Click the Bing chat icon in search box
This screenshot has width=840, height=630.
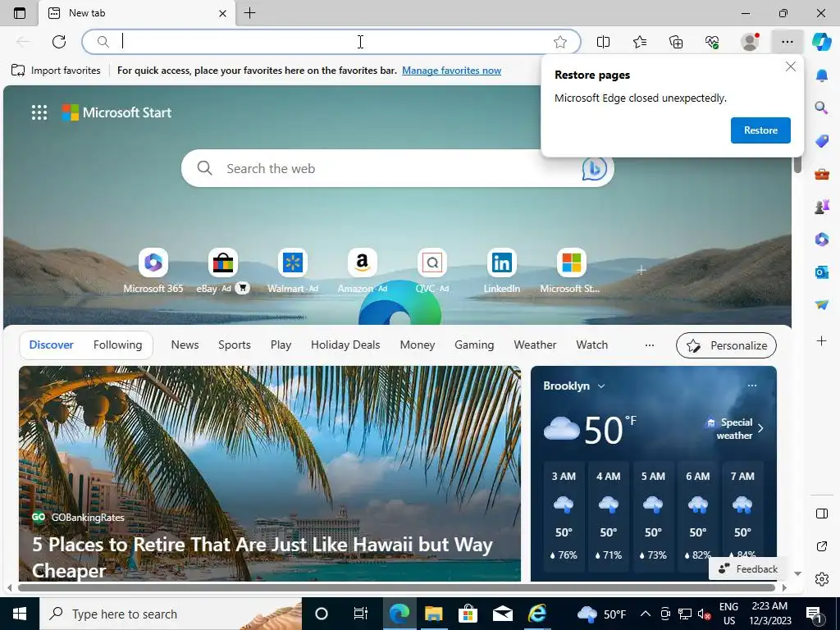[x=594, y=168]
